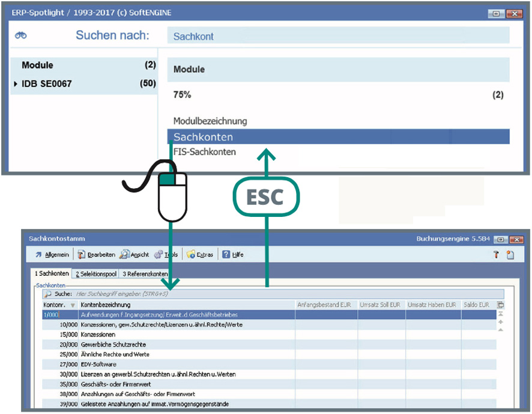Jump to top with scrollbar arrow
This screenshot has height=414, width=532.
[x=501, y=314]
